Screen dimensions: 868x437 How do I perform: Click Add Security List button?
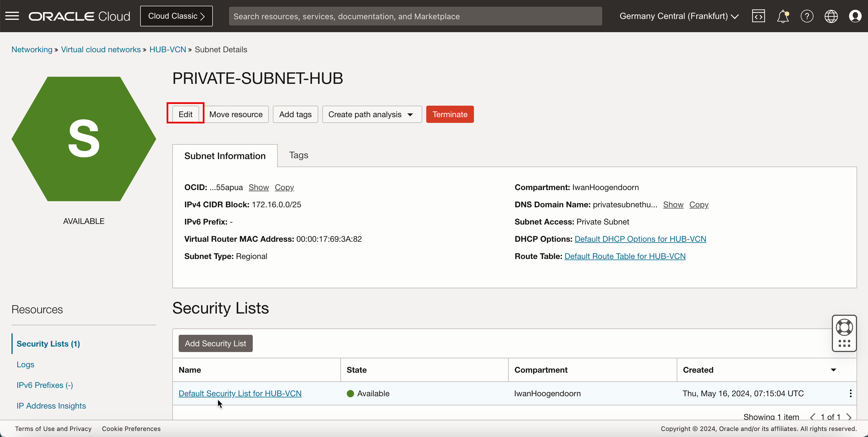coord(216,343)
